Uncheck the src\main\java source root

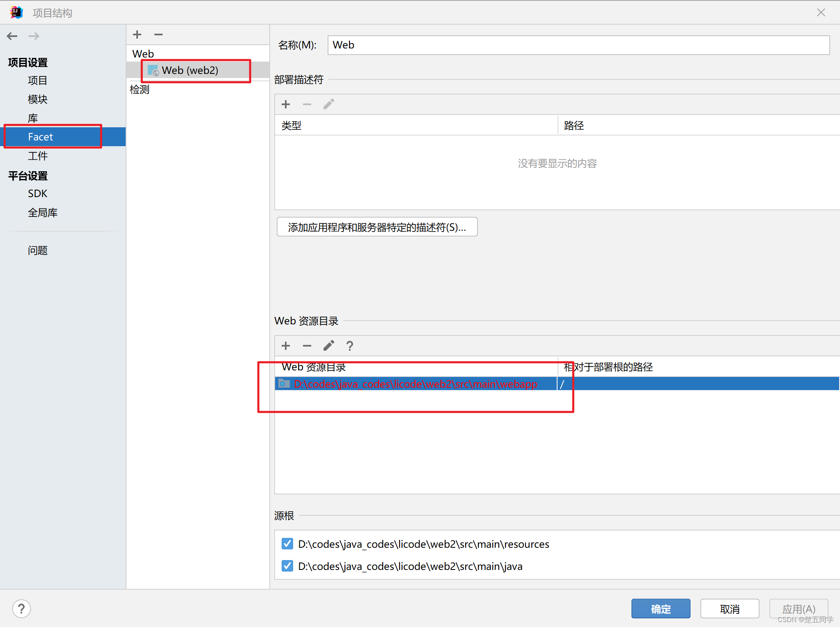[287, 566]
